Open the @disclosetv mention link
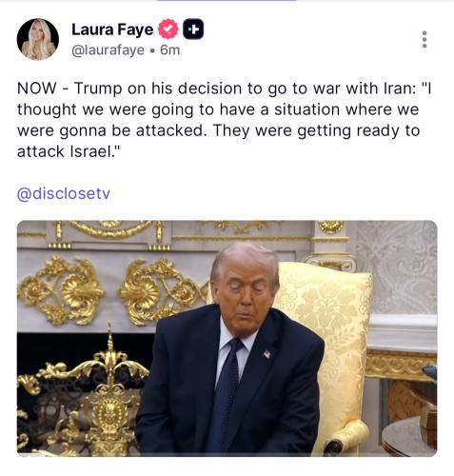 [x=64, y=193]
